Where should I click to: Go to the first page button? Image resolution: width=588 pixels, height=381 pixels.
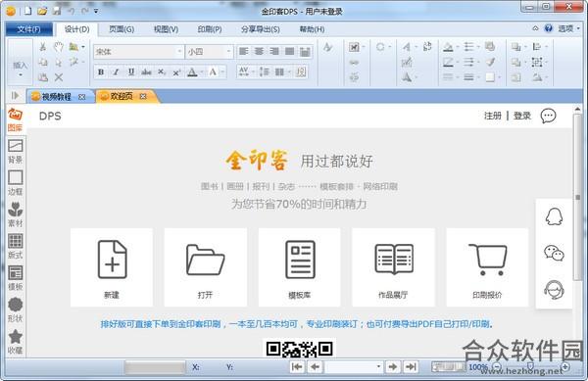(297, 366)
